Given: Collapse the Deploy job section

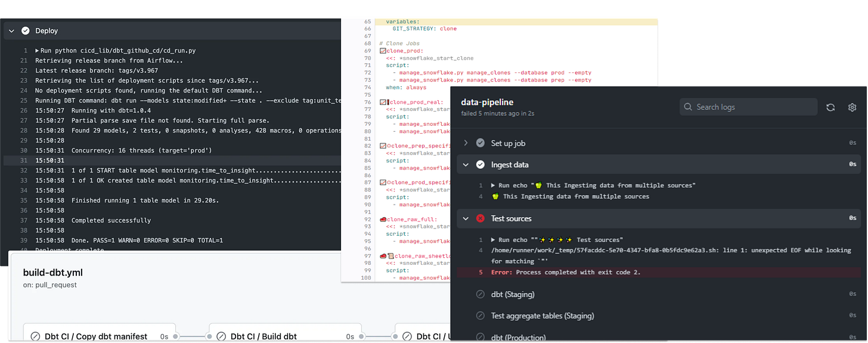Looking at the screenshot, I should (11, 30).
